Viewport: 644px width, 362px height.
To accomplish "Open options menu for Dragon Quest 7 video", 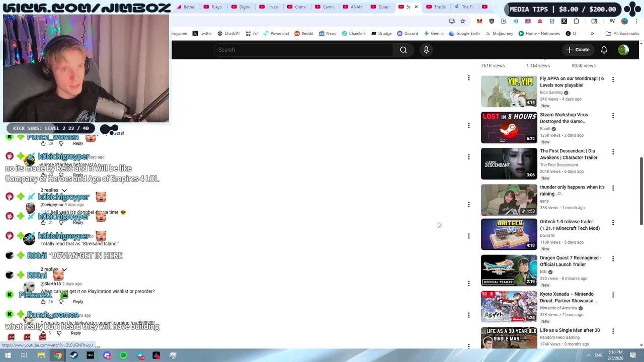I will [613, 259].
